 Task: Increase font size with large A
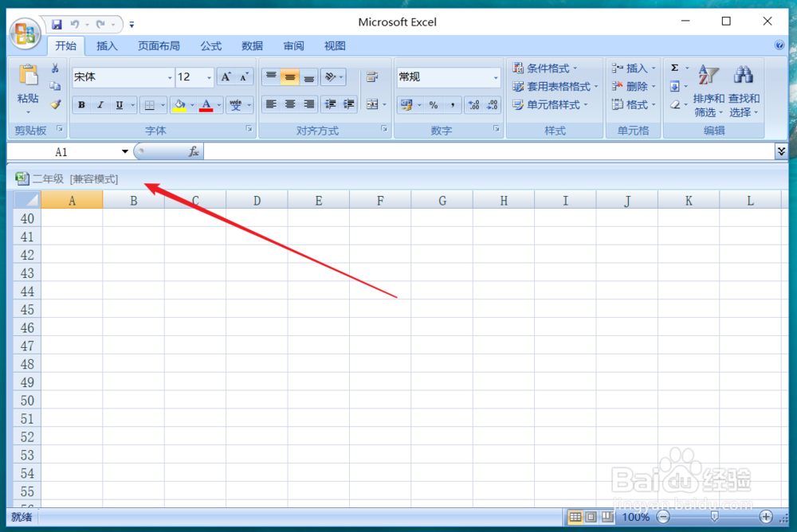[226, 76]
